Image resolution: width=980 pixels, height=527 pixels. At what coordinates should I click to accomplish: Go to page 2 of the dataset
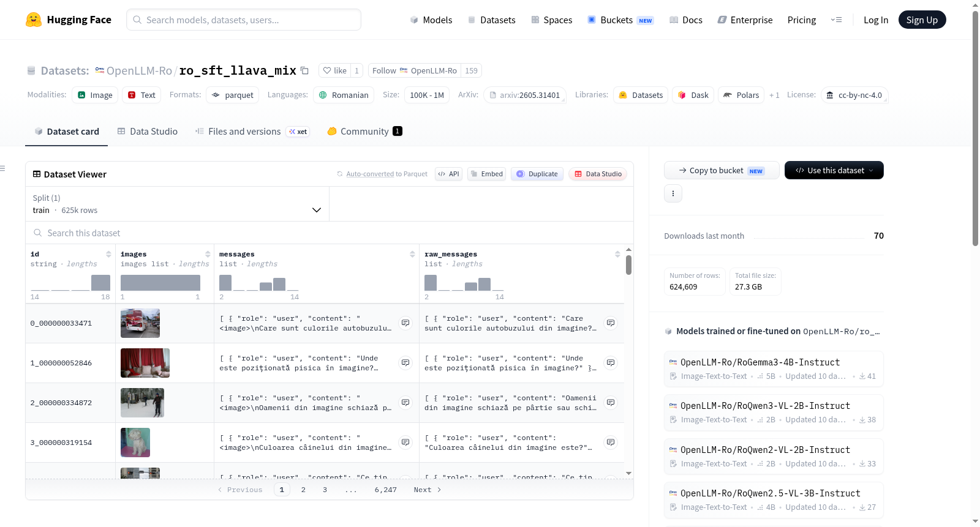coord(303,490)
